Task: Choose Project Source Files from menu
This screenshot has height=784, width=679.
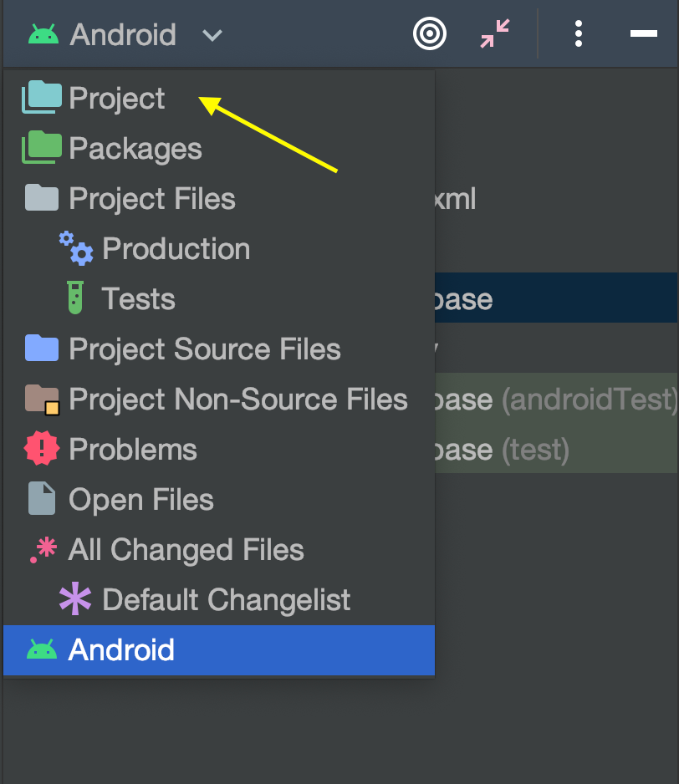Action: 203,349
